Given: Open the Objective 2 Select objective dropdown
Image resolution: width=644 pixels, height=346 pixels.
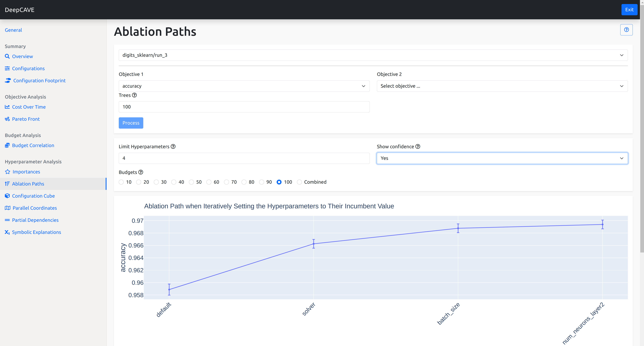Looking at the screenshot, I should coord(502,86).
